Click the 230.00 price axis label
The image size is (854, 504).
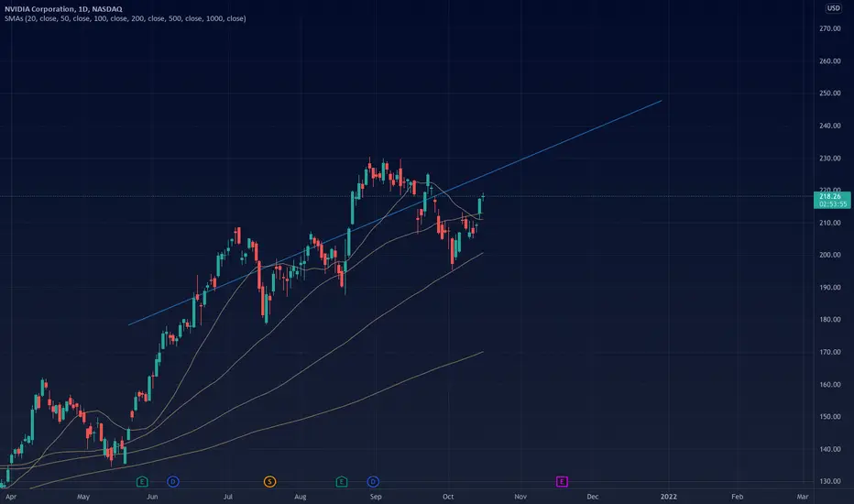830,159
